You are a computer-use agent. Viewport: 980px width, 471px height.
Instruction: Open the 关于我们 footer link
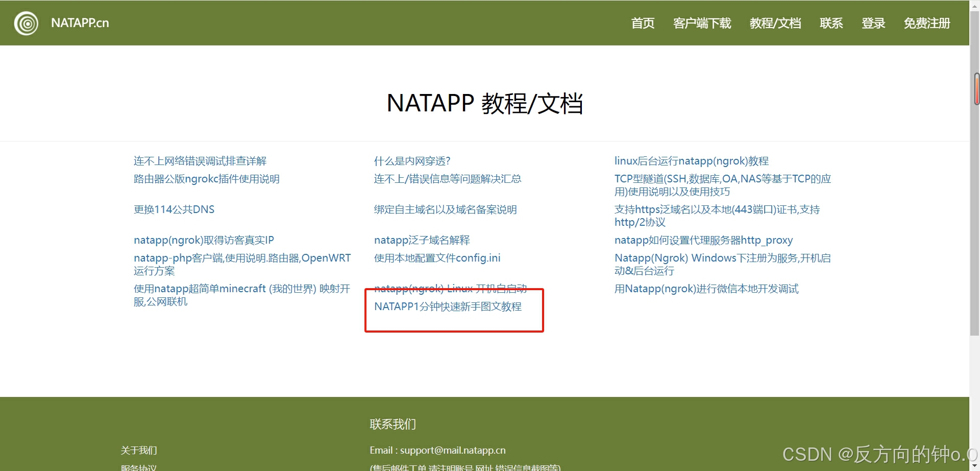(x=138, y=450)
